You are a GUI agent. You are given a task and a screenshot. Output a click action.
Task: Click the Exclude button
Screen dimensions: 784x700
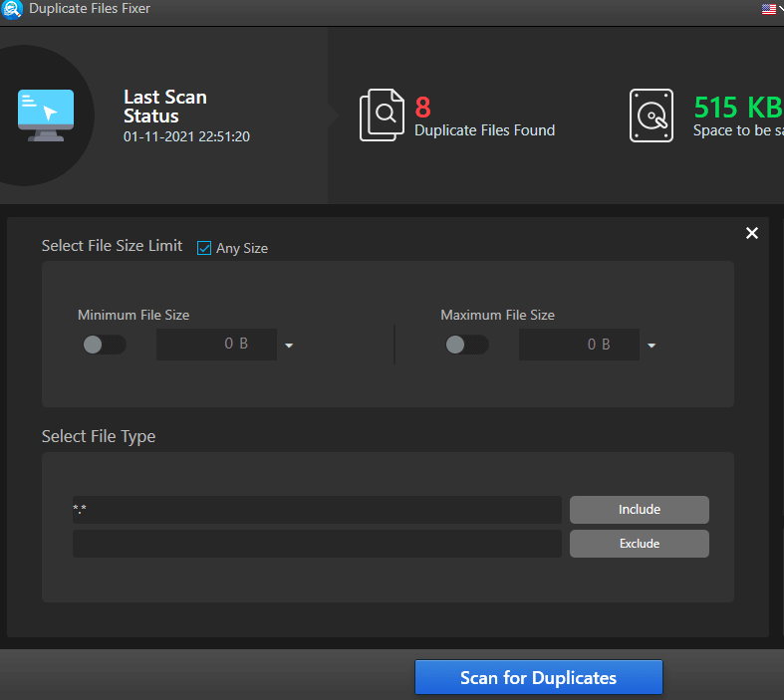(x=640, y=544)
